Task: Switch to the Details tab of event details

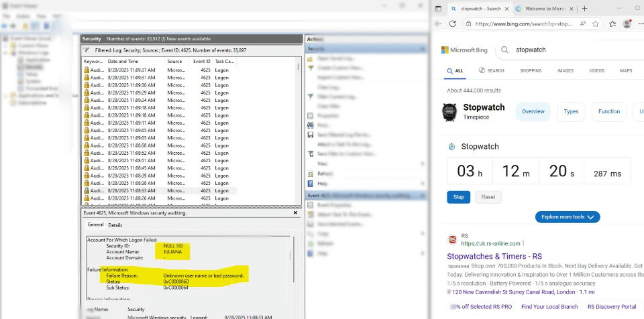Action: tap(115, 225)
